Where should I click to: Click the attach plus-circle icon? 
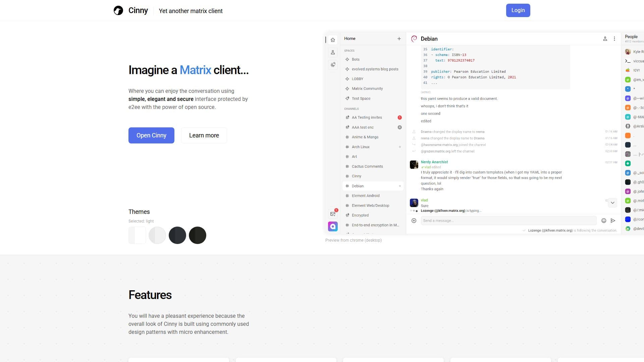[414, 221]
